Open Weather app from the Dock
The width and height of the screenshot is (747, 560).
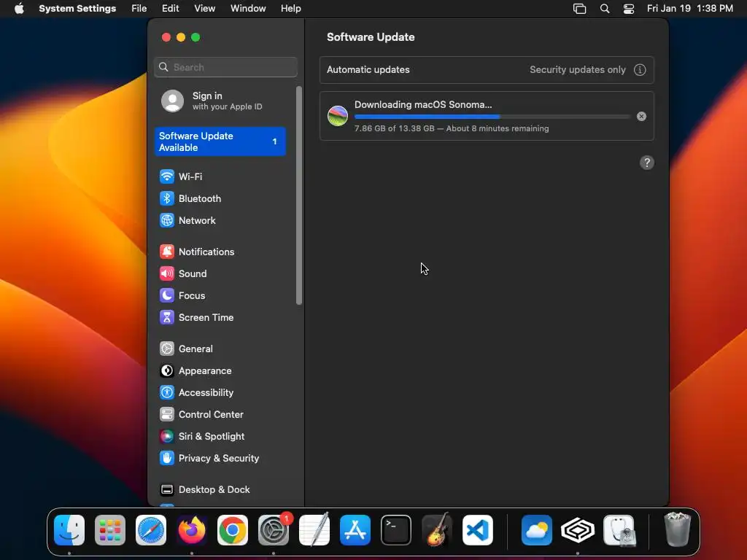click(537, 530)
